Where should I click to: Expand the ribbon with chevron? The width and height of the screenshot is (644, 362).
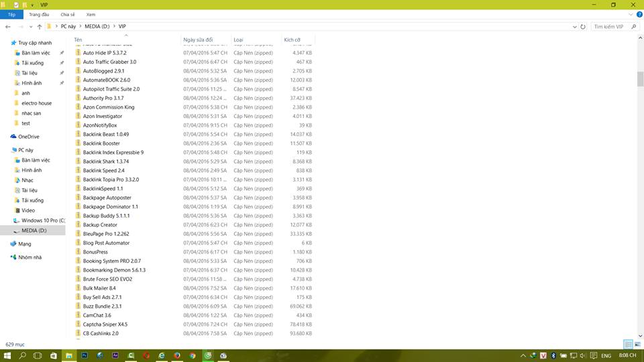(631, 14)
